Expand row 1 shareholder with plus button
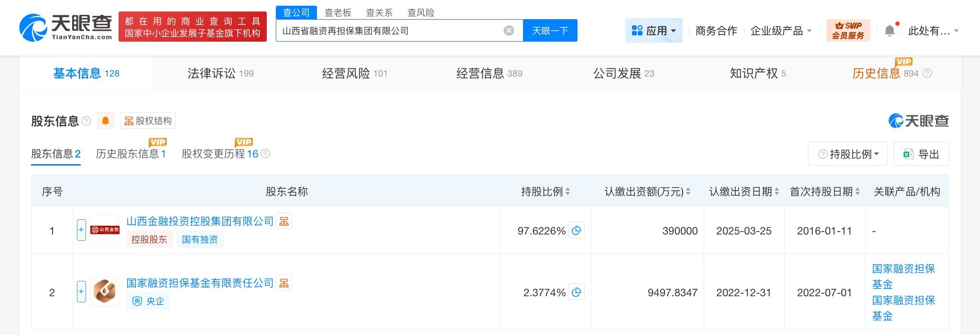Viewport: 980px width, 335px height. [81, 230]
